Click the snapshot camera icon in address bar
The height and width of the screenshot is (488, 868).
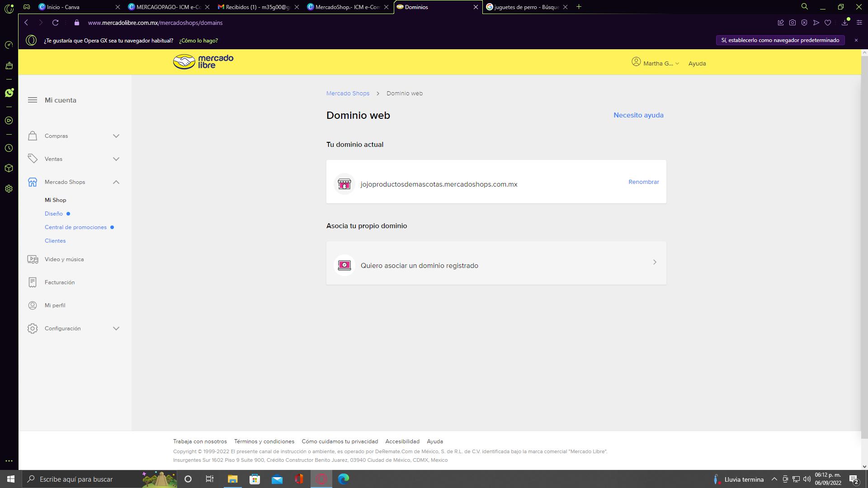pos(793,23)
